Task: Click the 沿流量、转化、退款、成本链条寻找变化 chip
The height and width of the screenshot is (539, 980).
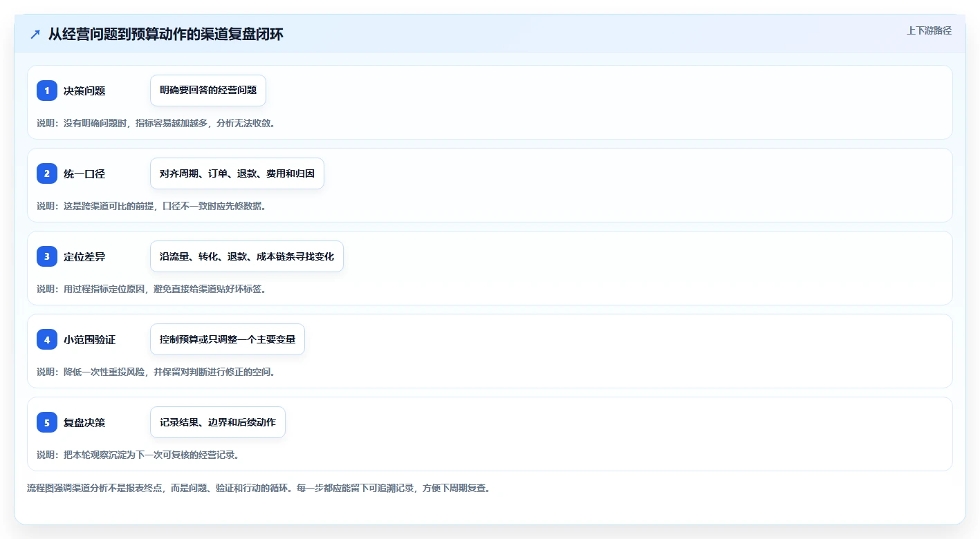Action: pos(247,256)
